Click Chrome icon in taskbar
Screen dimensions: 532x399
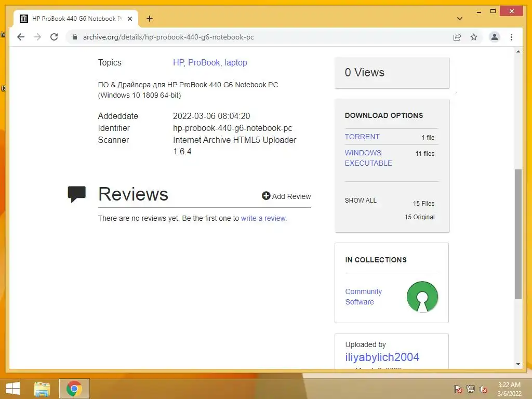(x=74, y=389)
